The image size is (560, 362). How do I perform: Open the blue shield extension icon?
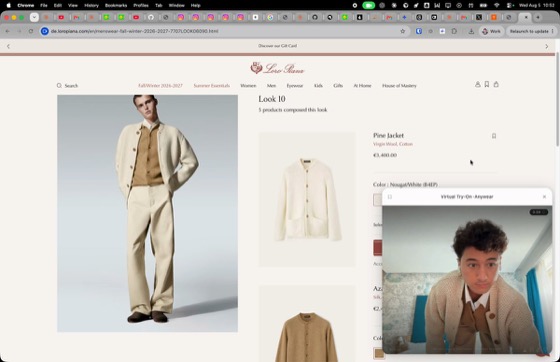[419, 31]
